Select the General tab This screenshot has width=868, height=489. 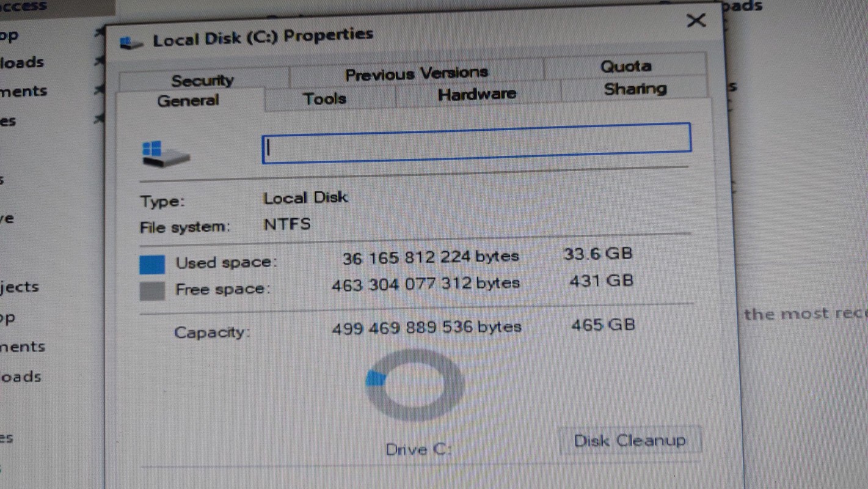point(188,101)
